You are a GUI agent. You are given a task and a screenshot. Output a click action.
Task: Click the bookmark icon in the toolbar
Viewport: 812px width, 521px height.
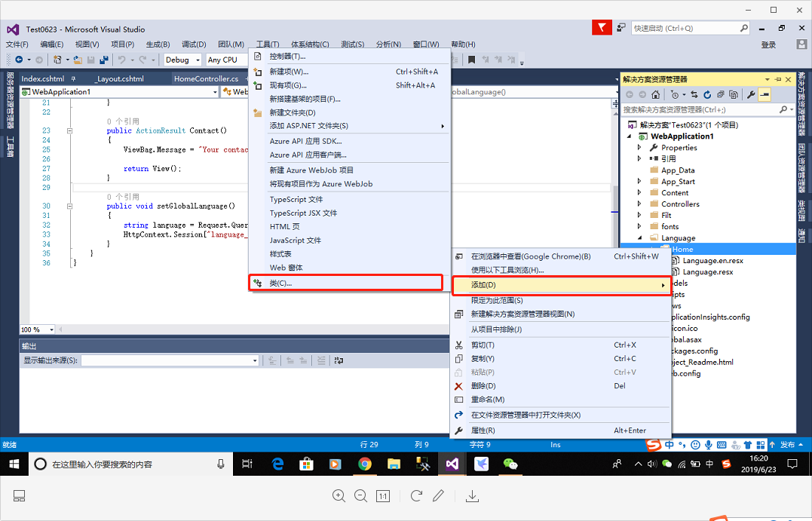click(x=471, y=60)
